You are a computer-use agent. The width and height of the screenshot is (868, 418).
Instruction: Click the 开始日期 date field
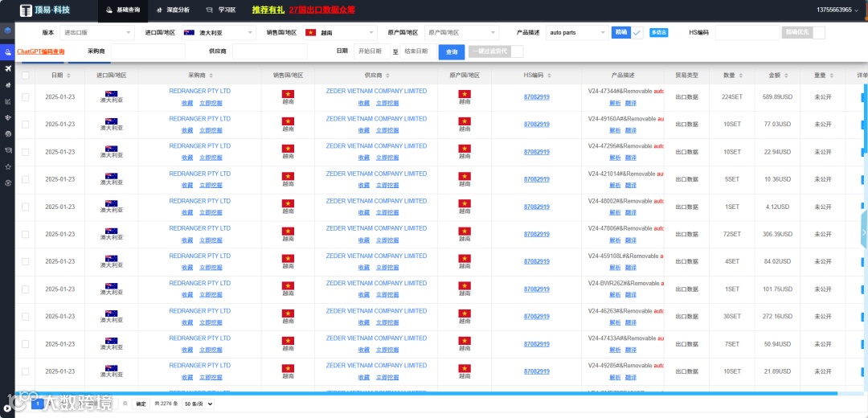pyautogui.click(x=372, y=51)
